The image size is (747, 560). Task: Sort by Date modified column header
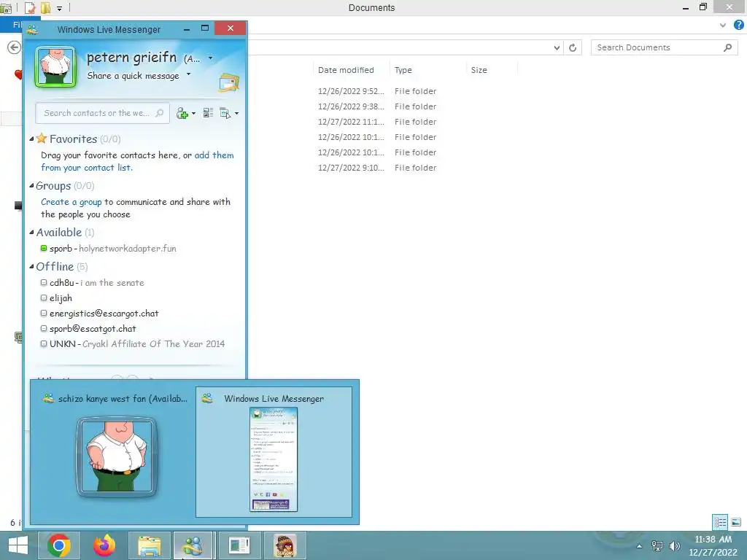346,70
